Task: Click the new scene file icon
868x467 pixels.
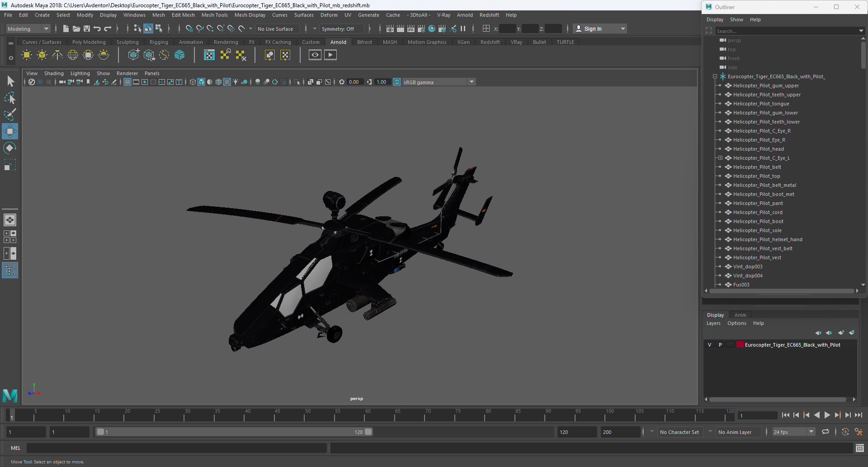Action: coord(66,29)
